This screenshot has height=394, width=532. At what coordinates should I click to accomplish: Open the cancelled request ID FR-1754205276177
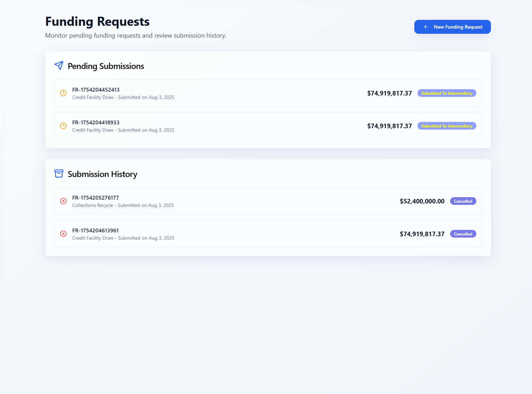pos(95,198)
